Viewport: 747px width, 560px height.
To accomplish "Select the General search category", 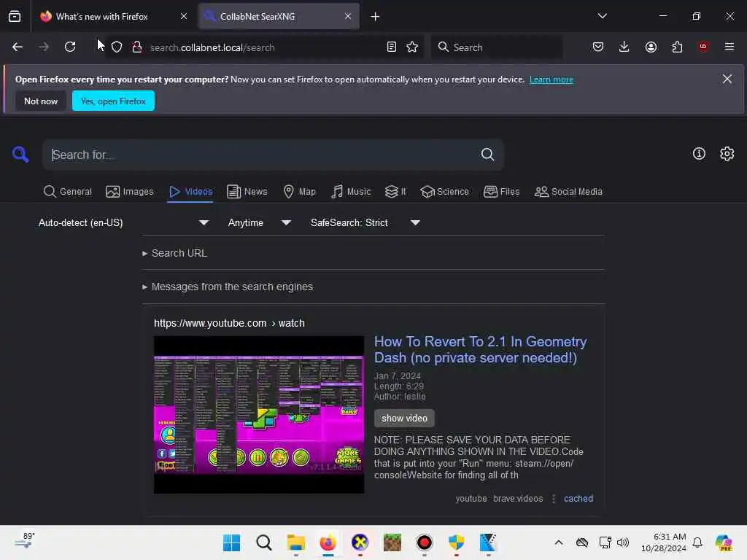I will [67, 192].
